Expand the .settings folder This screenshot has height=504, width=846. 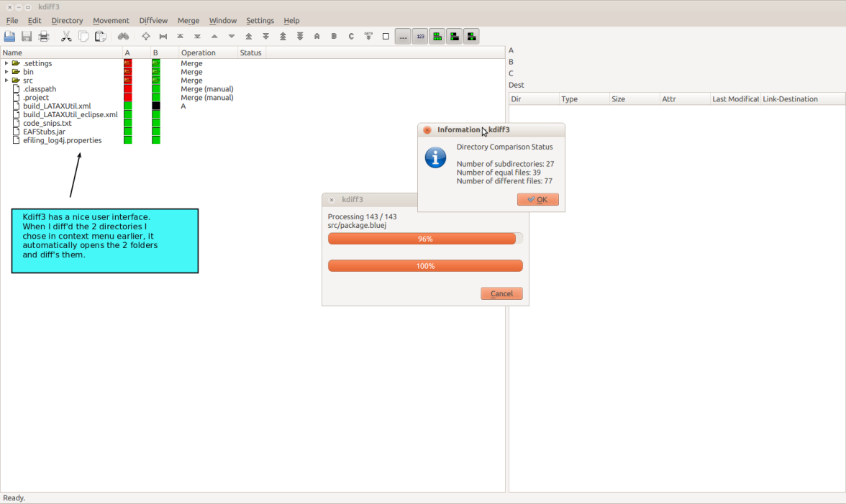(6, 63)
